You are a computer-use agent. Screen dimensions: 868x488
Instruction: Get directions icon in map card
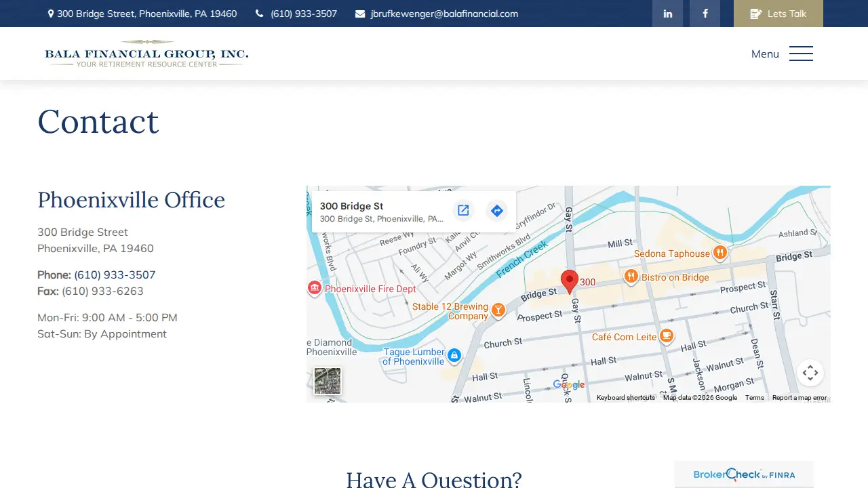pos(497,211)
